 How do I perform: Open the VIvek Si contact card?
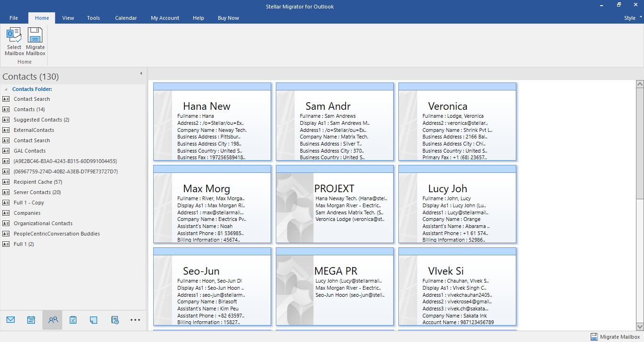457,286
